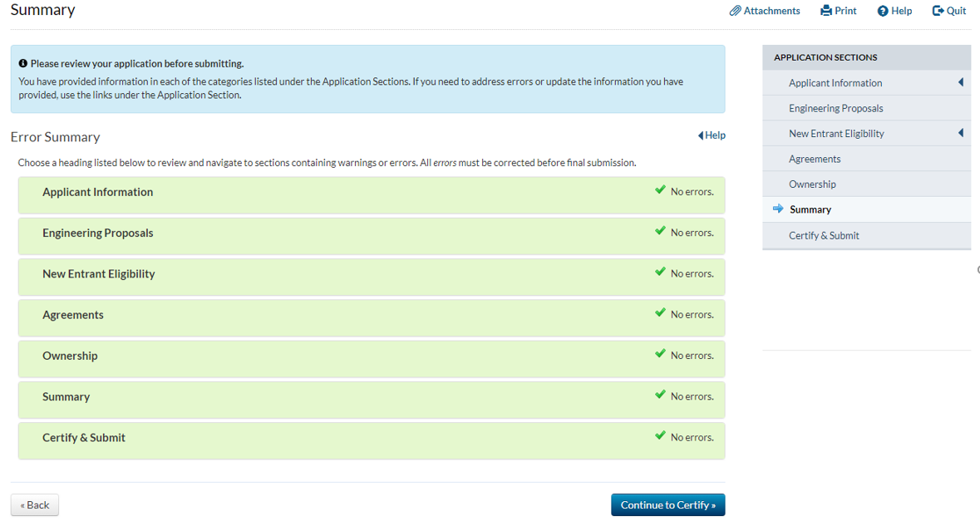This screenshot has width=980, height=521.
Task: Expand Applicant Information sidebar section arrow
Action: click(961, 82)
